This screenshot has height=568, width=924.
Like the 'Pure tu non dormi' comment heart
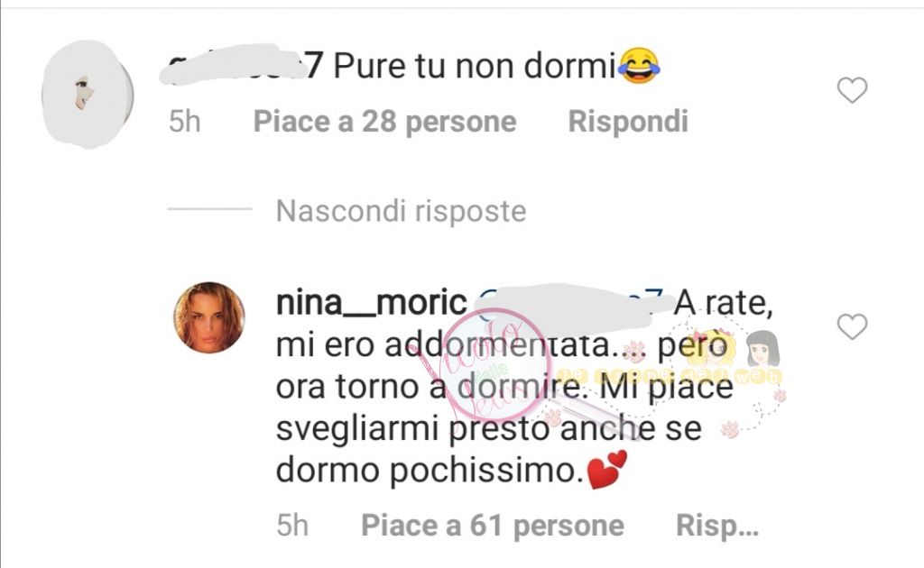(x=852, y=90)
